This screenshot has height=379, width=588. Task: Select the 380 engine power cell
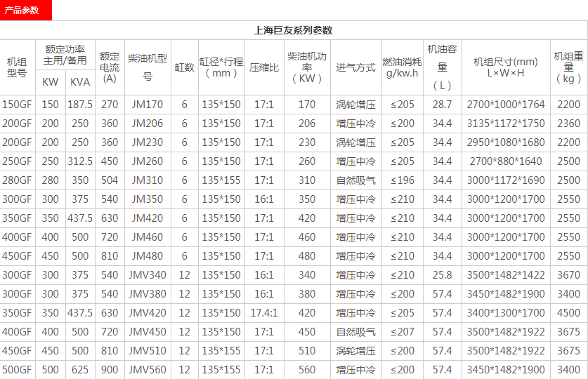tap(307, 294)
